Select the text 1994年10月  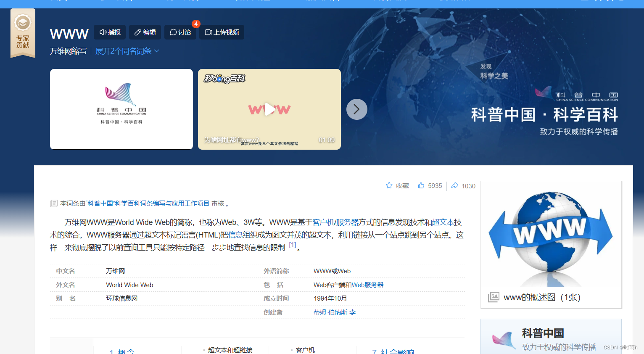[x=330, y=299]
